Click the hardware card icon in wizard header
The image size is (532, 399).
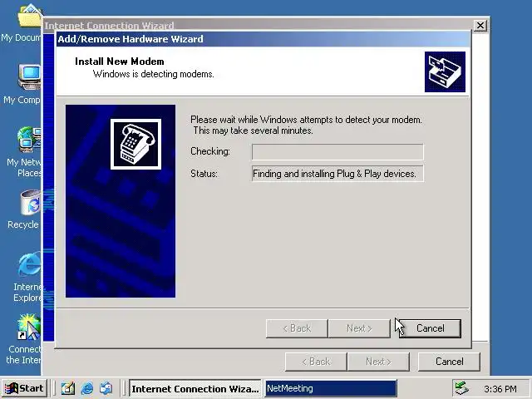click(x=445, y=72)
